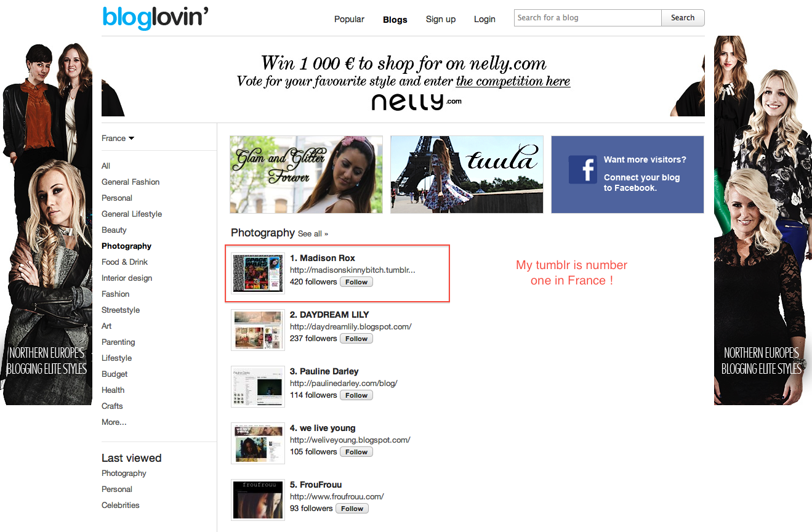
Task: Click the bloglovin' logo
Action: tap(155, 18)
